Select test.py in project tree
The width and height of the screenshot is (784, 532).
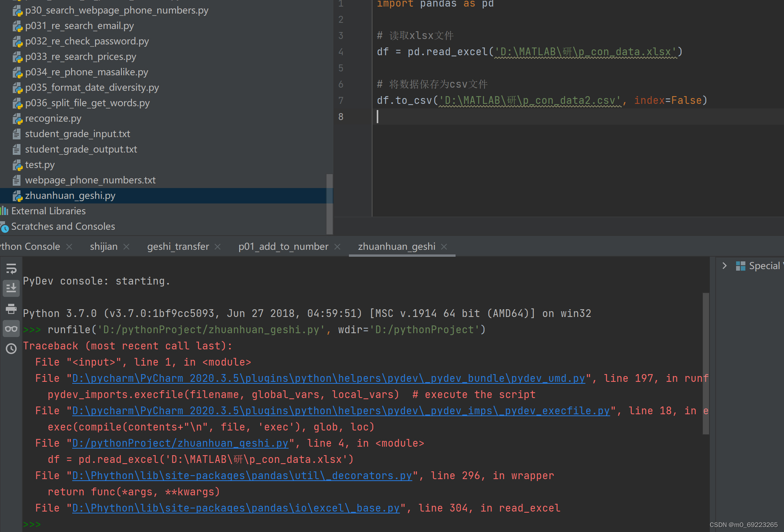click(x=40, y=165)
